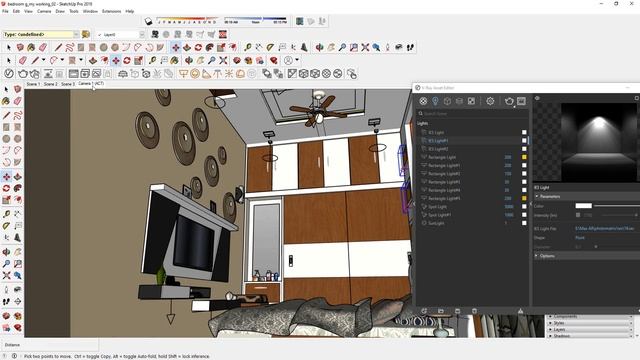Add a V-Ray Plane Light
640x360 pixels.
pyautogui.click(x=184, y=74)
